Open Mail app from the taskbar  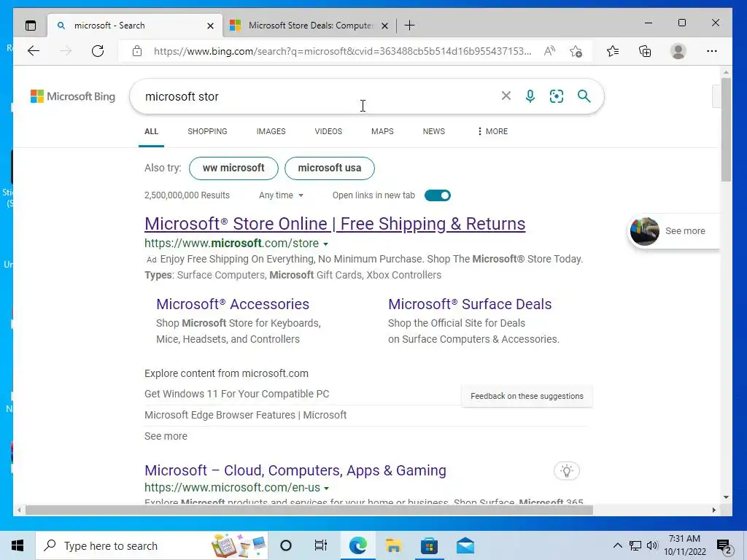(465, 545)
